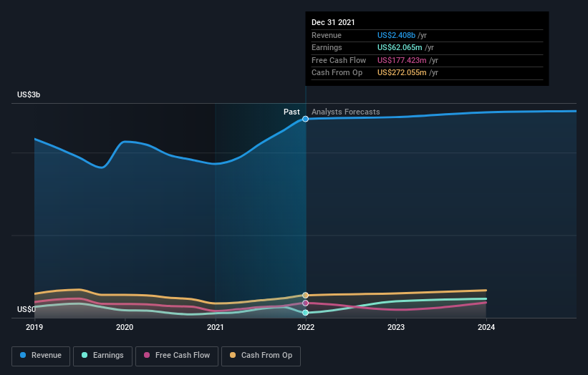Click the 2021 x-axis label

click(216, 328)
